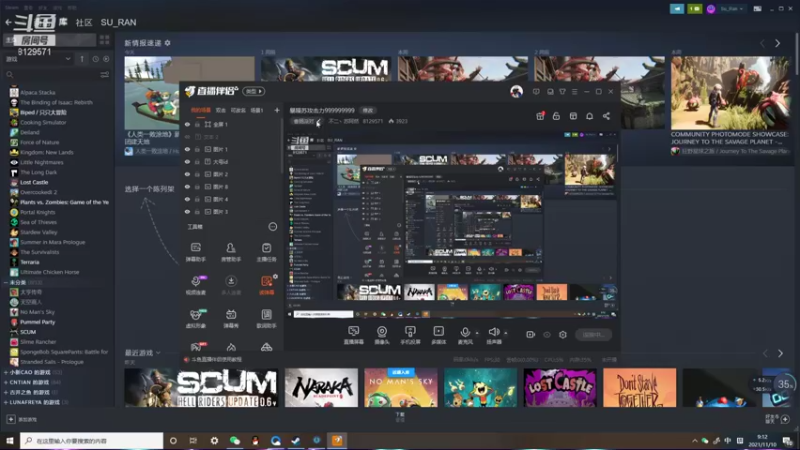Open the 主播任务 tool
The width and height of the screenshot is (800, 450).
pos(266,252)
